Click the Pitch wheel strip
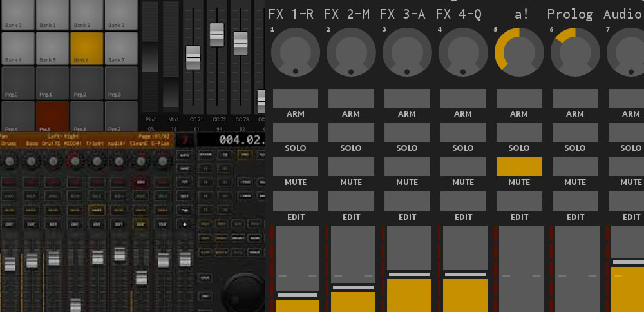 (x=150, y=57)
